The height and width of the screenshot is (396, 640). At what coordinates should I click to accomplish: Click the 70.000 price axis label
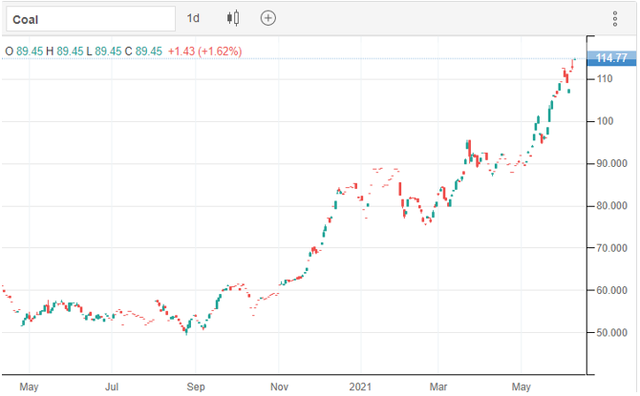pyautogui.click(x=612, y=248)
